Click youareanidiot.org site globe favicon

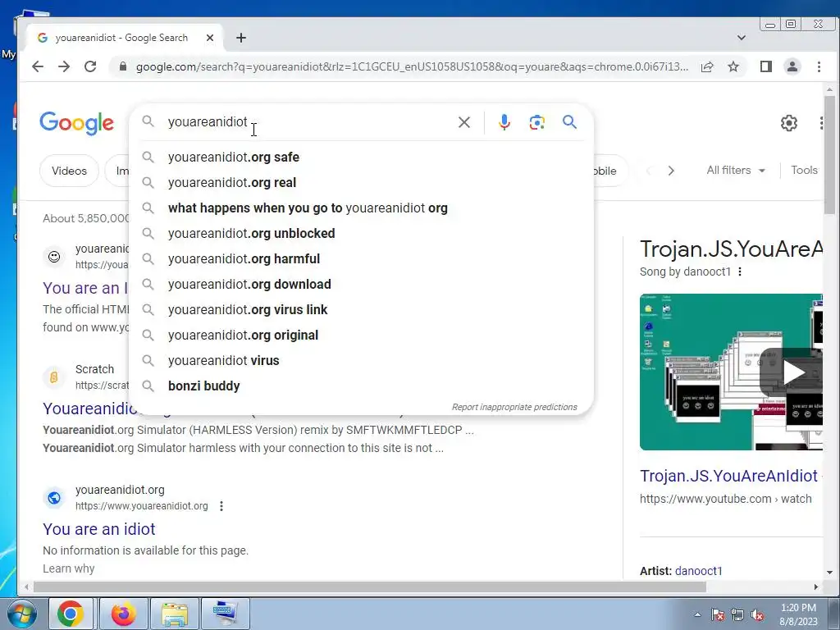pos(54,498)
